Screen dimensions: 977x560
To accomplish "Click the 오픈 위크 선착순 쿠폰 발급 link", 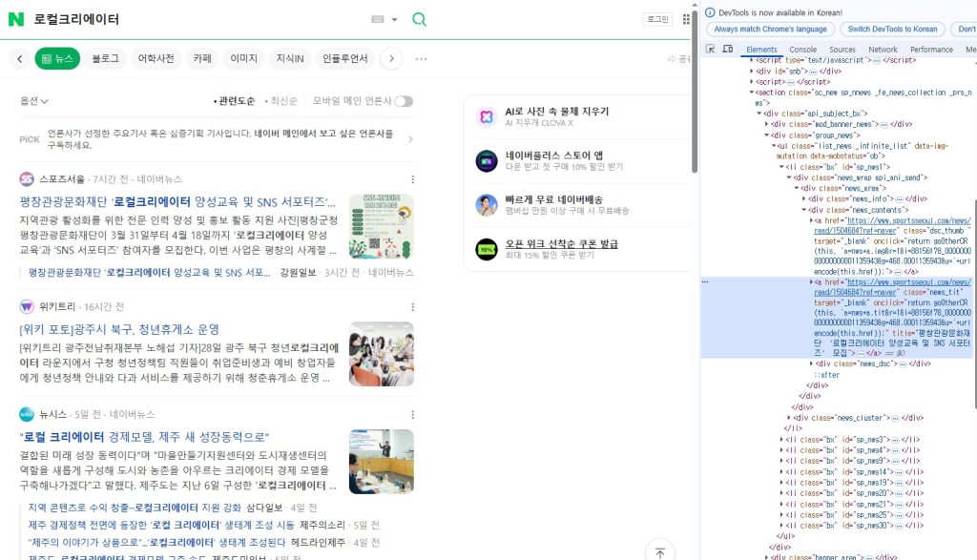I will click(x=561, y=243).
